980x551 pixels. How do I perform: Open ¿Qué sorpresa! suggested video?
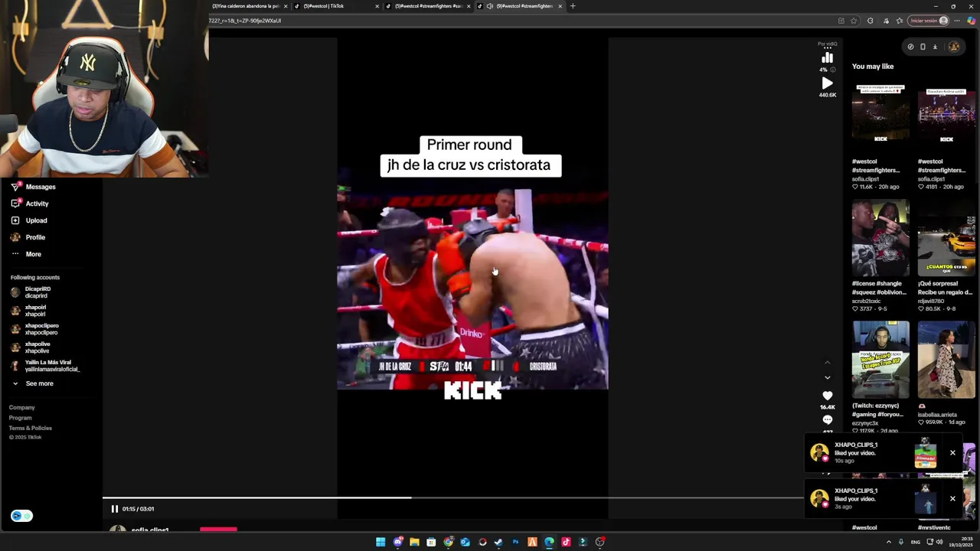(x=946, y=238)
